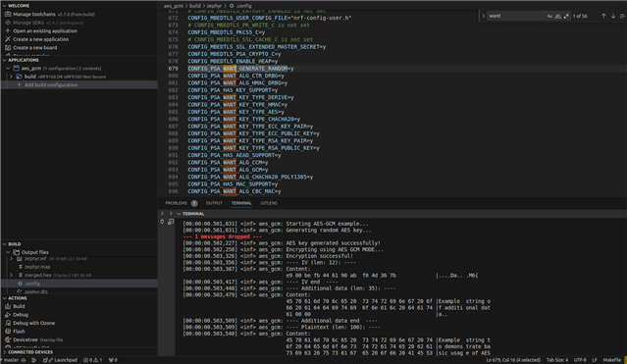Click the Flash action icon

click(8, 332)
